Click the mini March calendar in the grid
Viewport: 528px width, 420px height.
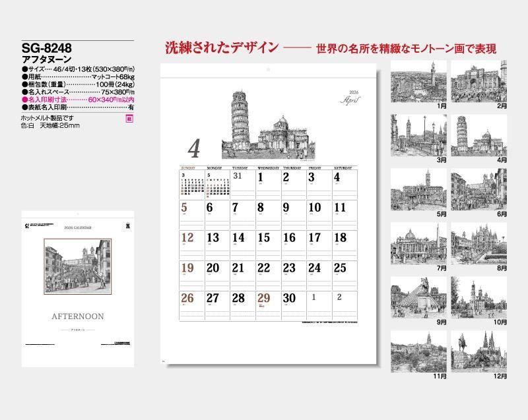pos(192,185)
